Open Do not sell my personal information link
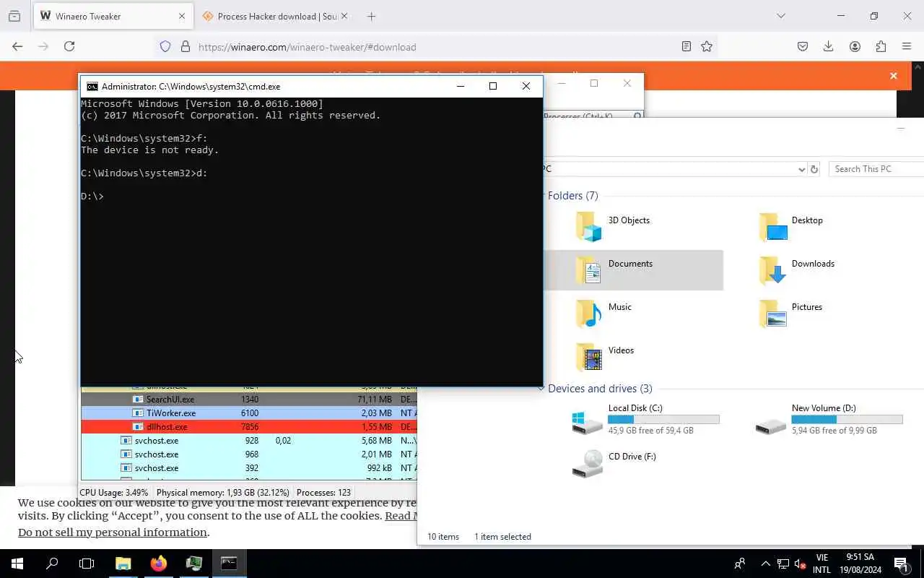Screen dimensions: 924x578 (x=113, y=532)
